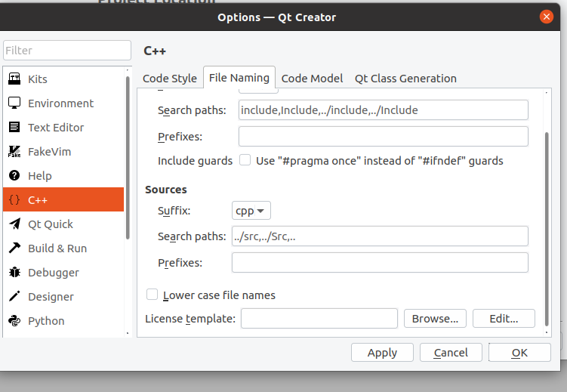Viewport: 567px width, 392px height.
Task: Switch to Qt Class Generation tab
Action: point(405,79)
